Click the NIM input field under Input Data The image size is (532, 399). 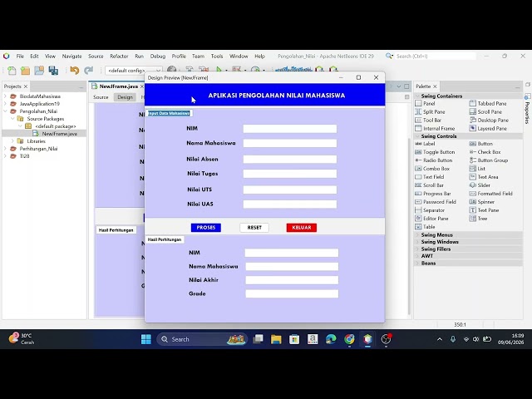[x=290, y=129]
